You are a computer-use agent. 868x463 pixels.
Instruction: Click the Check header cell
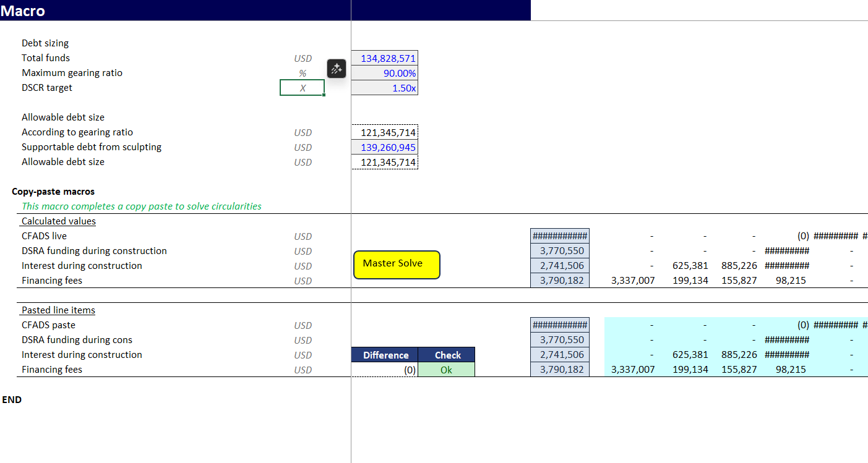click(x=447, y=355)
